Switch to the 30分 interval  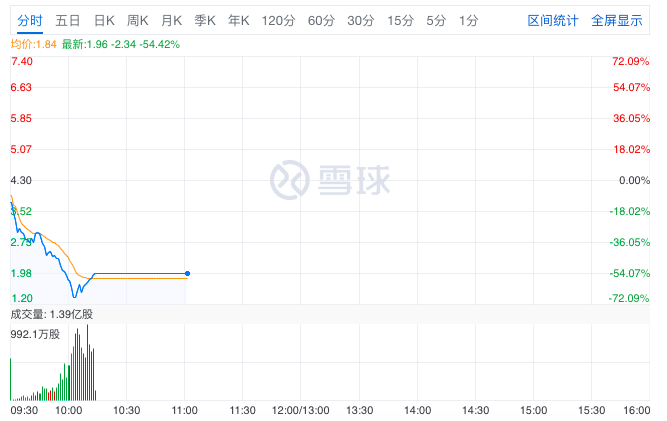(361, 20)
